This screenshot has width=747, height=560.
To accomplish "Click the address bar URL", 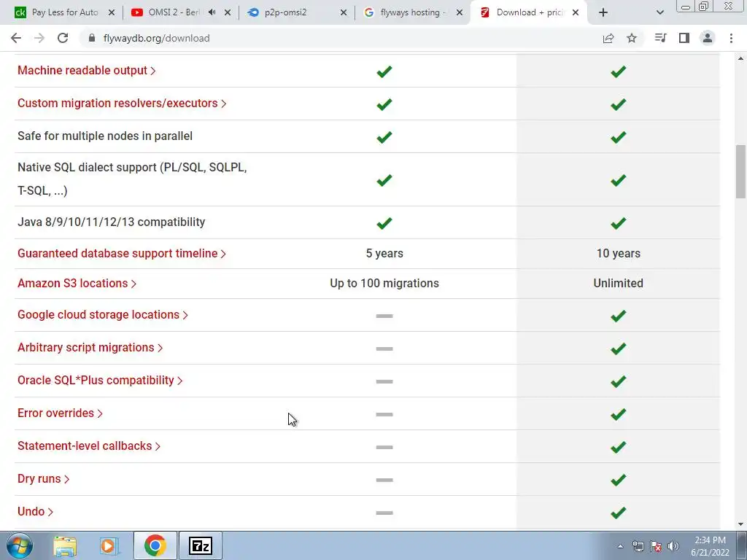I will 156,38.
